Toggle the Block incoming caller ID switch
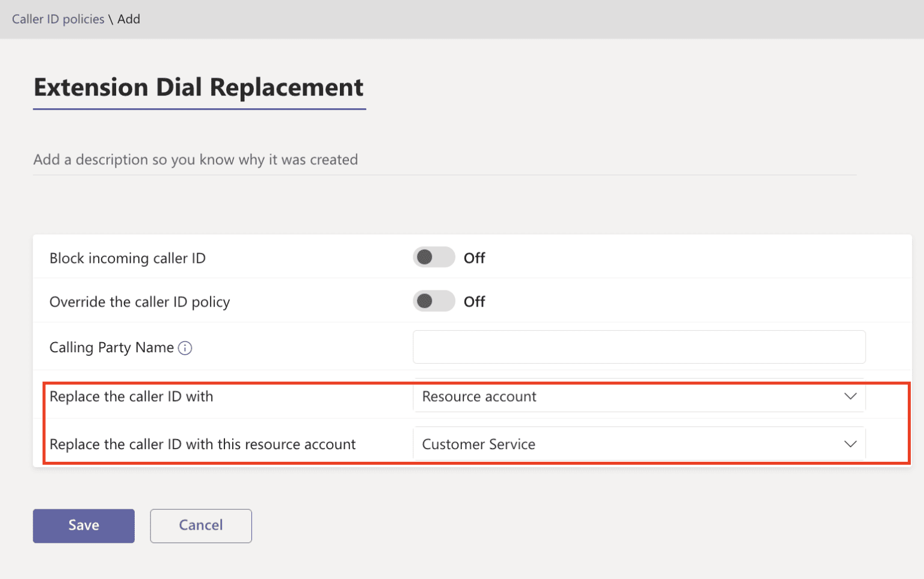This screenshot has width=924, height=579. 433,257
